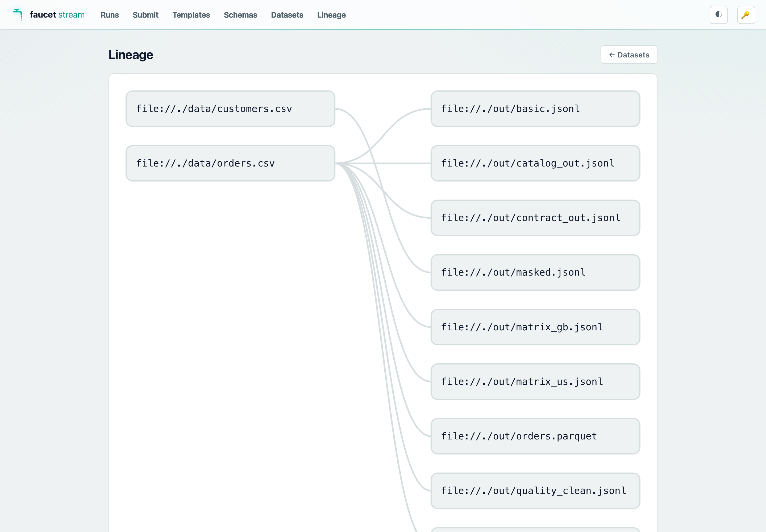The width and height of the screenshot is (766, 532).
Task: Click the contract_out.jsonl output node
Action: [x=535, y=218]
